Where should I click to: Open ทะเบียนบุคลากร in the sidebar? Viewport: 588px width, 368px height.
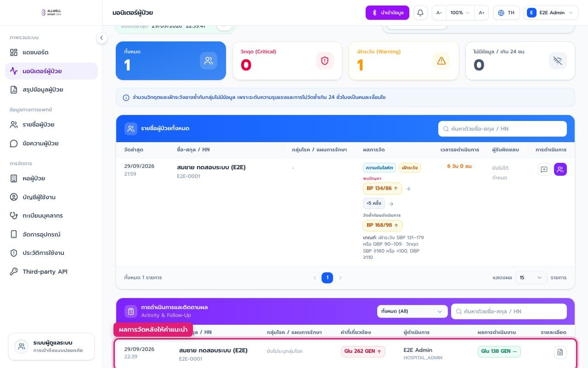(x=51, y=216)
